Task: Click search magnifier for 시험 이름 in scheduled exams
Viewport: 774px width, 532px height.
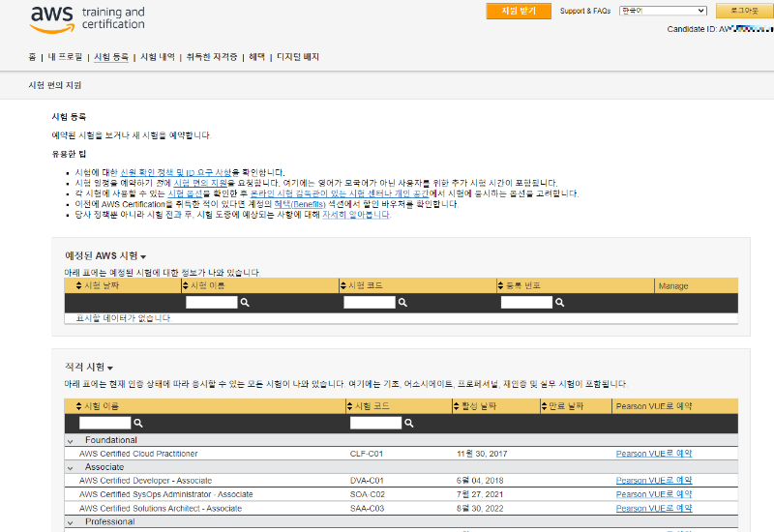Action: 245,303
